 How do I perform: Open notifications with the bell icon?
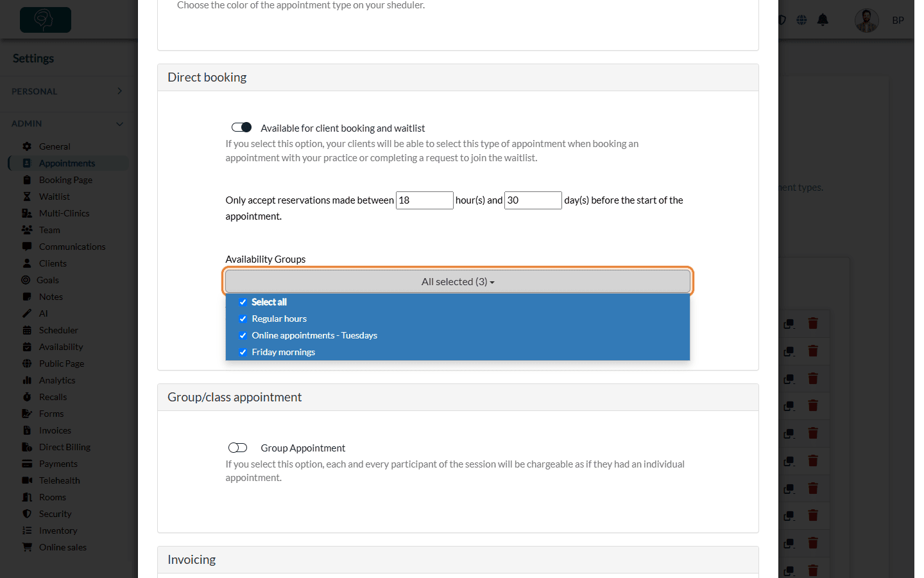[x=823, y=20]
